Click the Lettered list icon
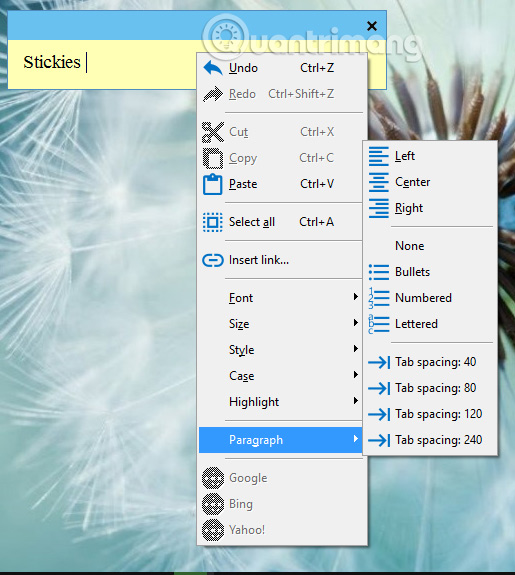Screen dimensions: 515x575 tap(379, 324)
